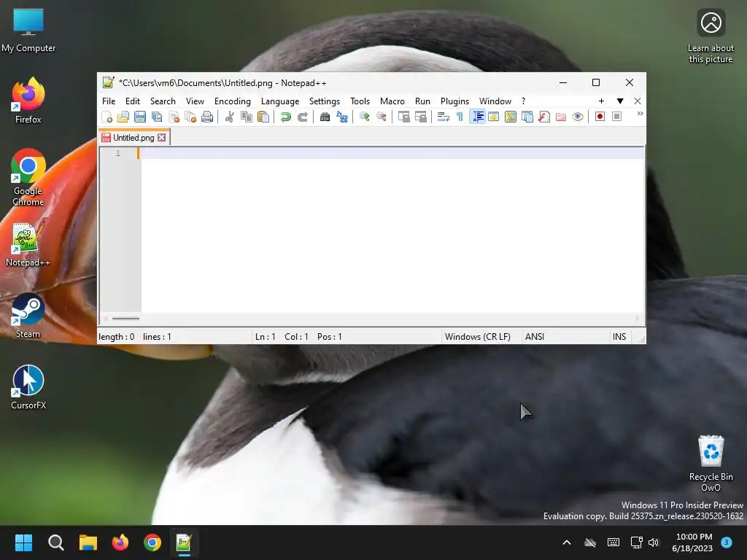Open the Windows Start button on taskbar
747x560 pixels.
(23, 542)
